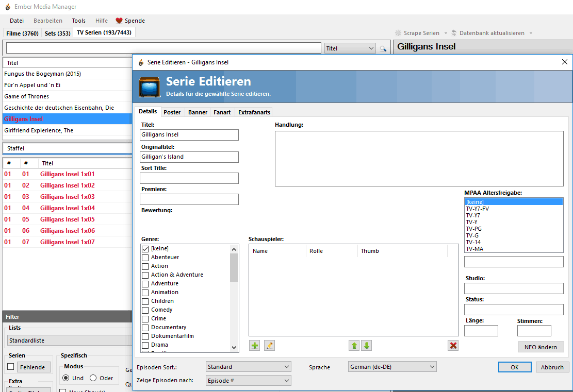Image resolution: width=573 pixels, height=392 pixels.
Task: Confirm the edits with OK
Action: pos(515,367)
